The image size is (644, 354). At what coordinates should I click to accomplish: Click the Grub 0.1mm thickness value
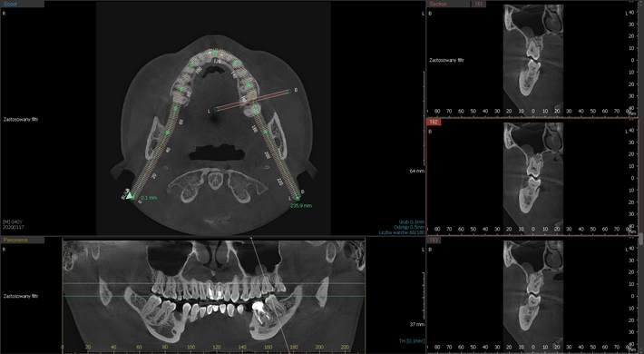tap(411, 221)
